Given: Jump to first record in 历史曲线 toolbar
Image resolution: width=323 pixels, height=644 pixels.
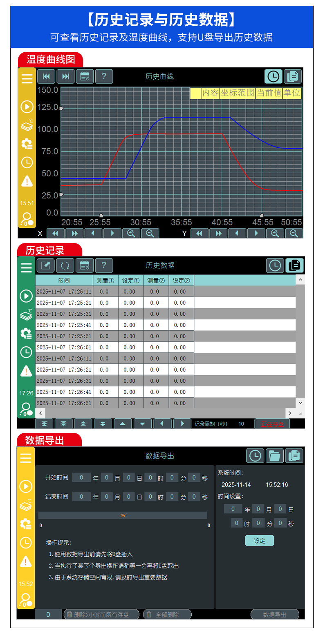Looking at the screenshot, I should click(46, 76).
